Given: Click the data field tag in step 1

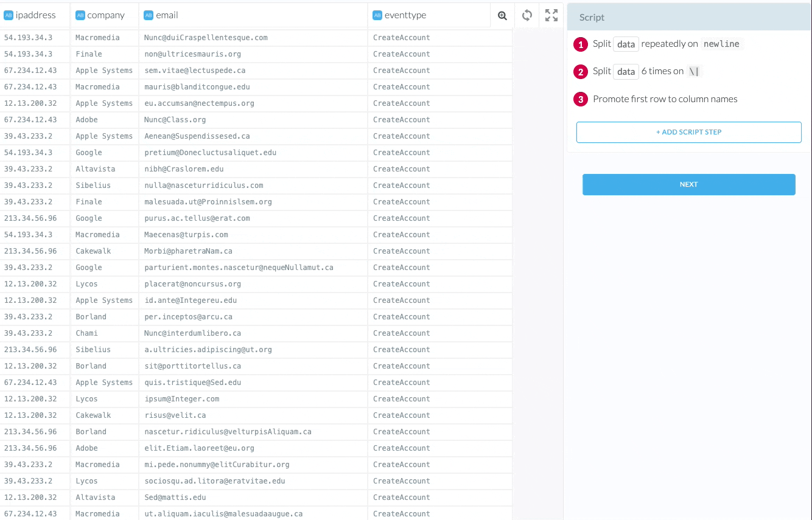Looking at the screenshot, I should coord(626,44).
